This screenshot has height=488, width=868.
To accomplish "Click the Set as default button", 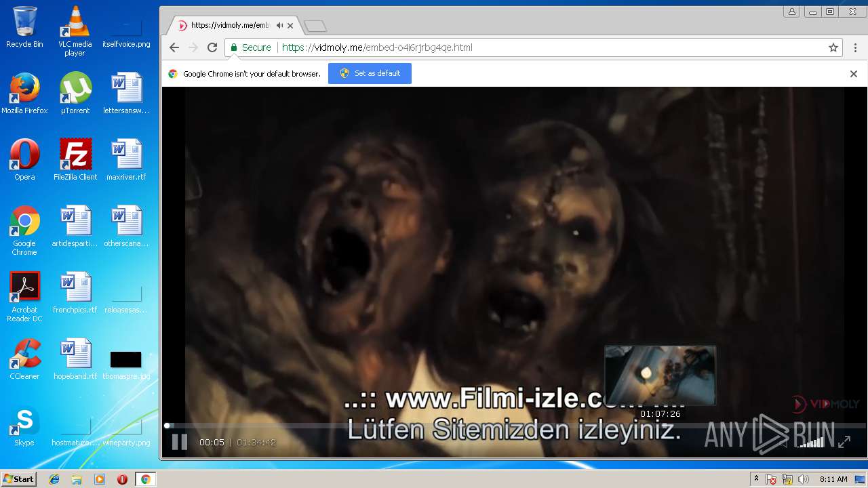I will (x=370, y=73).
